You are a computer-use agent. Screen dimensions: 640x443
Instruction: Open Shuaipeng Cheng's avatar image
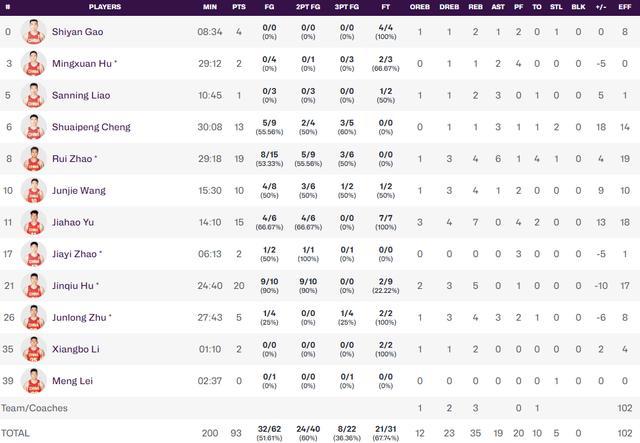(34, 127)
